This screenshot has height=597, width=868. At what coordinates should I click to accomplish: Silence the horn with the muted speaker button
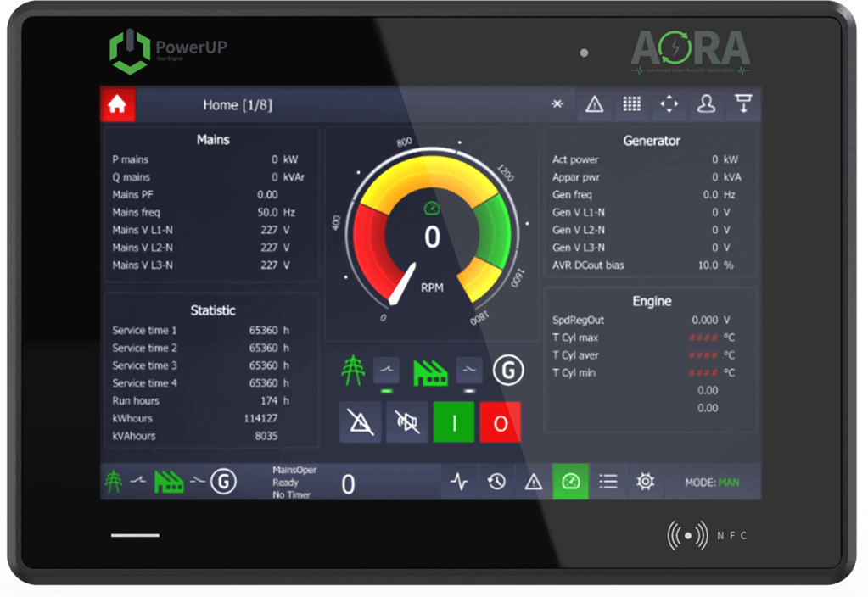tap(407, 422)
